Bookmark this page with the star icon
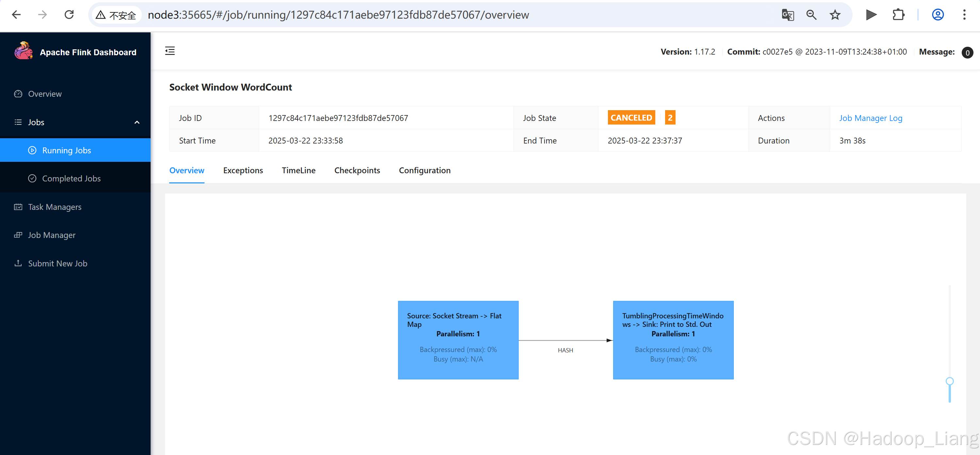 coord(835,15)
